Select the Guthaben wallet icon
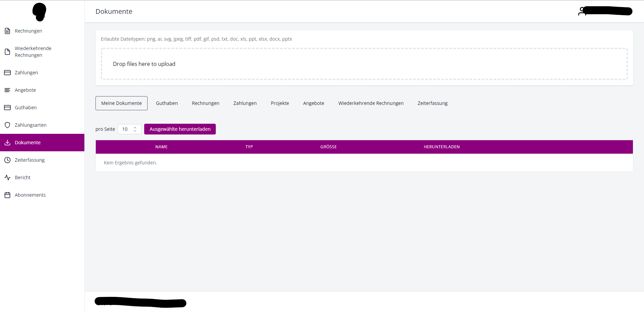 point(7,107)
